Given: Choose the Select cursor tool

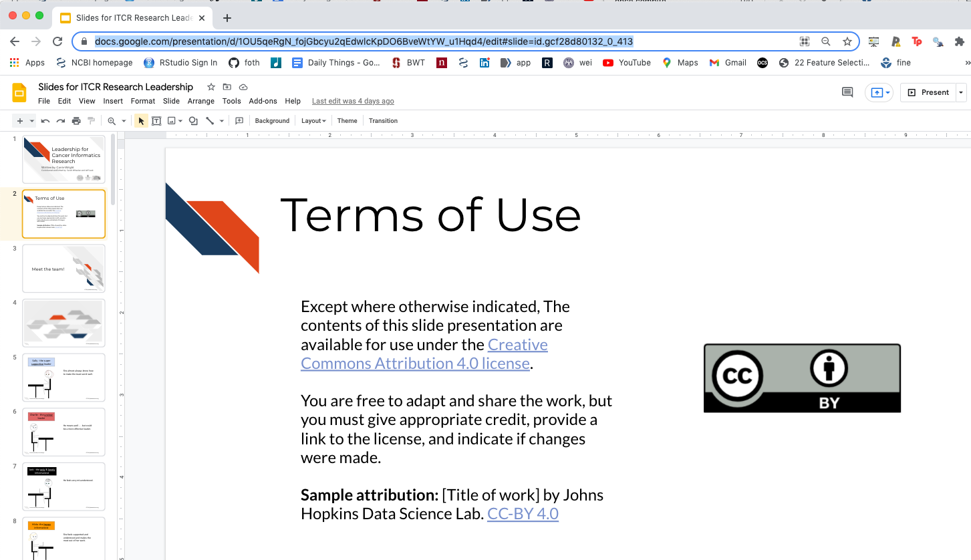Looking at the screenshot, I should (141, 121).
